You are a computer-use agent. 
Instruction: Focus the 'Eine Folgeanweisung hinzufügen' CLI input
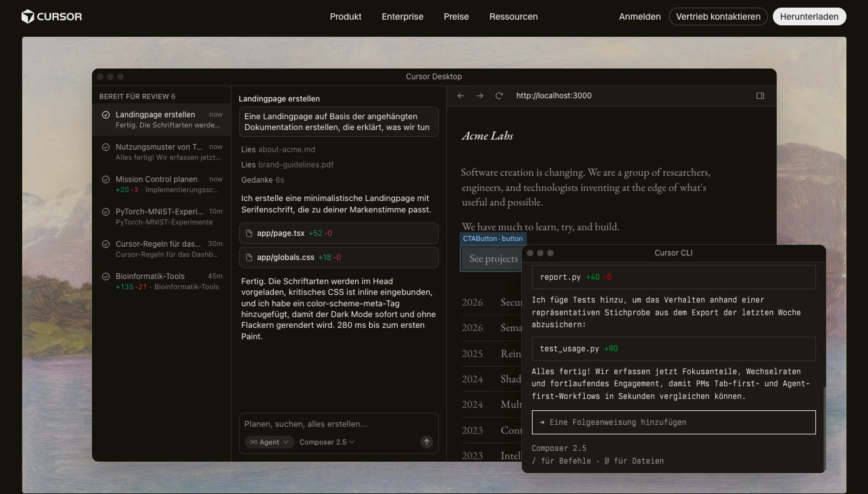pyautogui.click(x=673, y=422)
